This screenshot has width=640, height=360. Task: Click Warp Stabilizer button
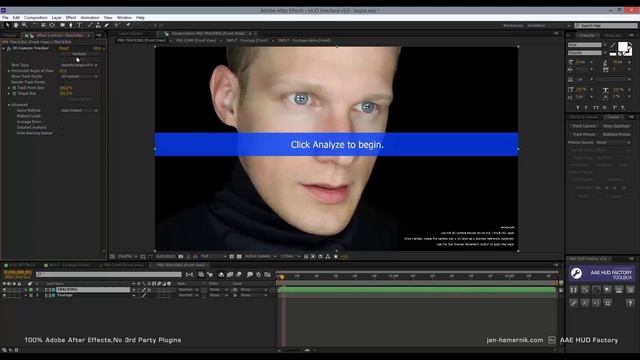(x=616, y=126)
